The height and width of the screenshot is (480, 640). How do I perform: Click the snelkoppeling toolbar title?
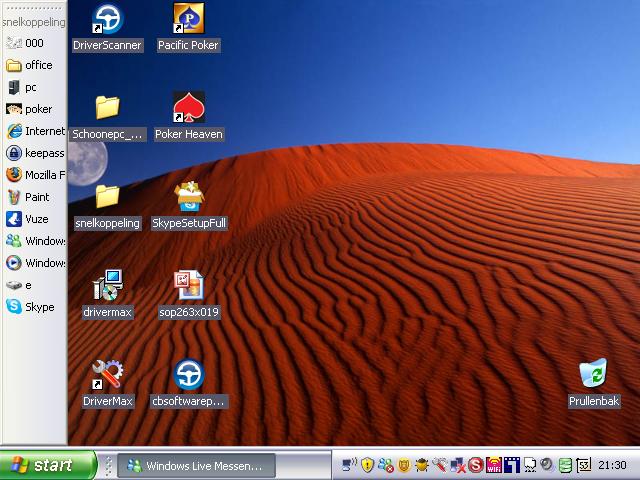tap(34, 22)
